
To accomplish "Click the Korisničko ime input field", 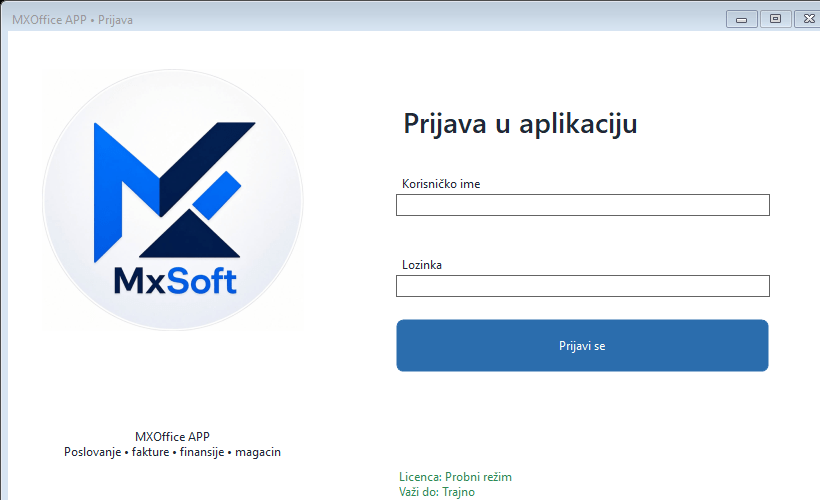I will click(x=583, y=205).
